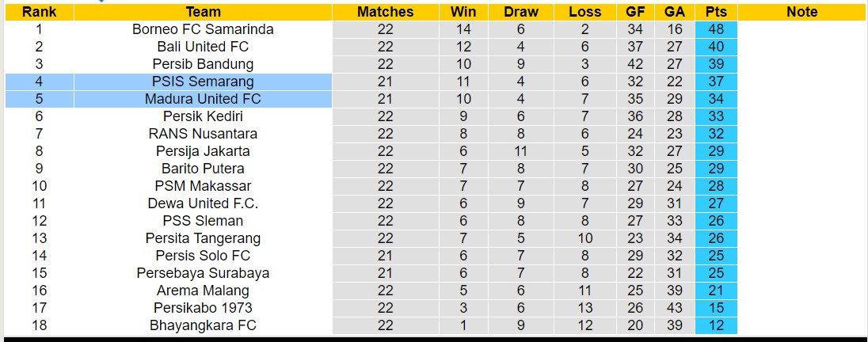Click the PSM Makassar team name
This screenshot has height=342, width=868.
(203, 186)
